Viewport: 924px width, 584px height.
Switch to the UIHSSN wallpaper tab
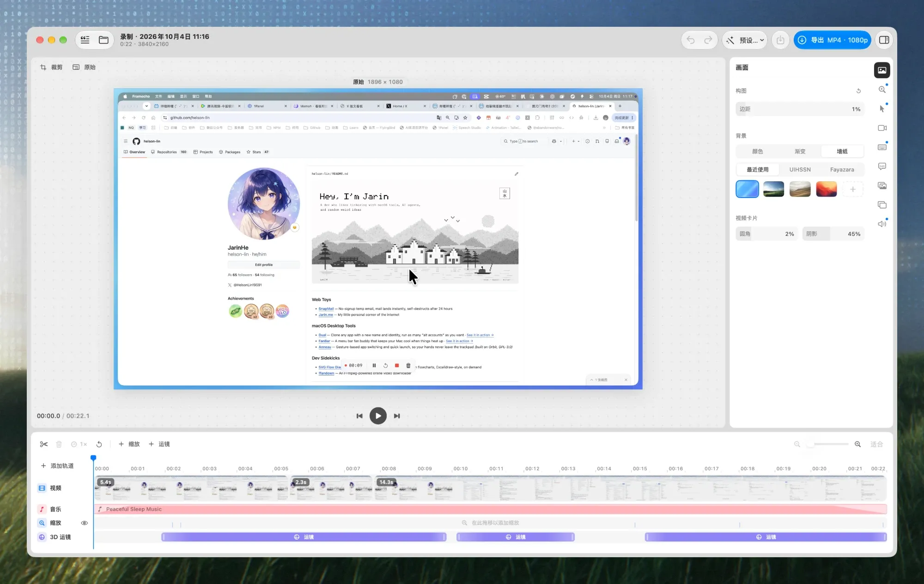(x=800, y=169)
